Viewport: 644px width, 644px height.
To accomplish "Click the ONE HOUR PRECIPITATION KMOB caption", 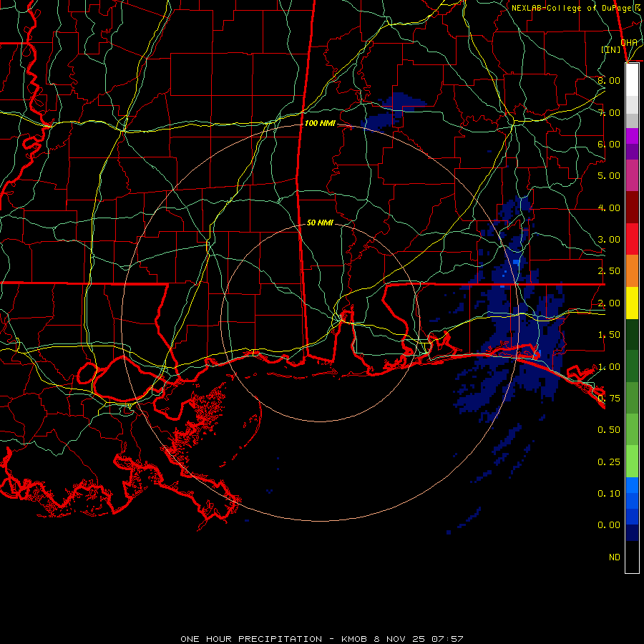I will pyautogui.click(x=322, y=639).
